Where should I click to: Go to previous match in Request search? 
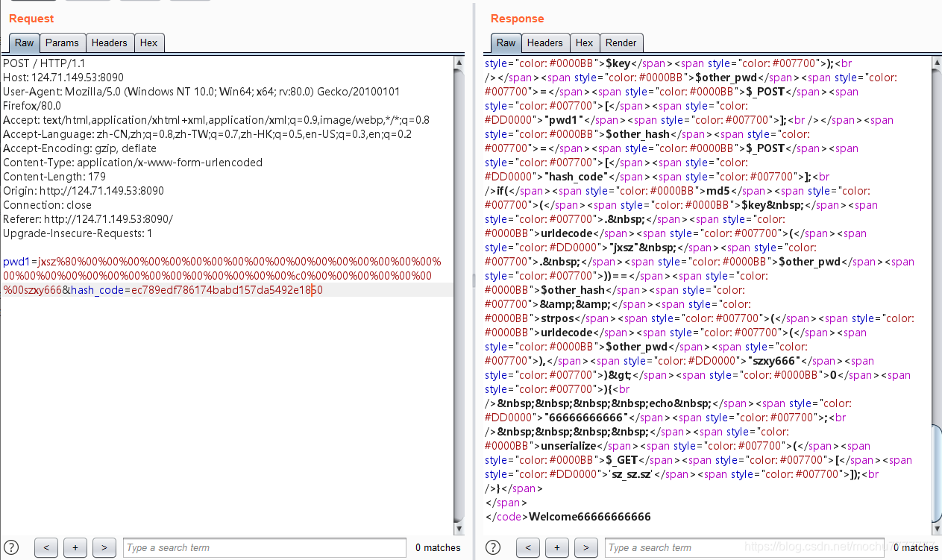click(46, 547)
